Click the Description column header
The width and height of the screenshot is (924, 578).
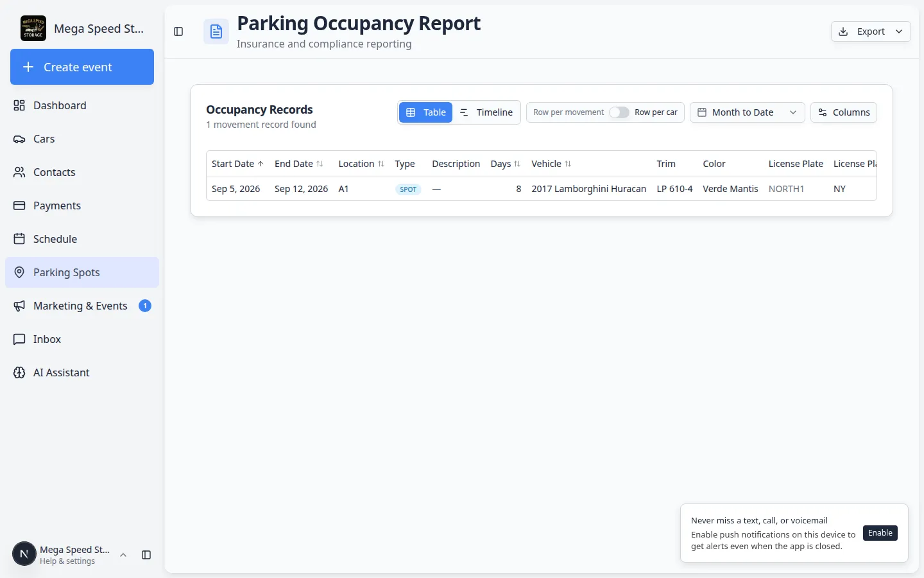click(x=456, y=164)
